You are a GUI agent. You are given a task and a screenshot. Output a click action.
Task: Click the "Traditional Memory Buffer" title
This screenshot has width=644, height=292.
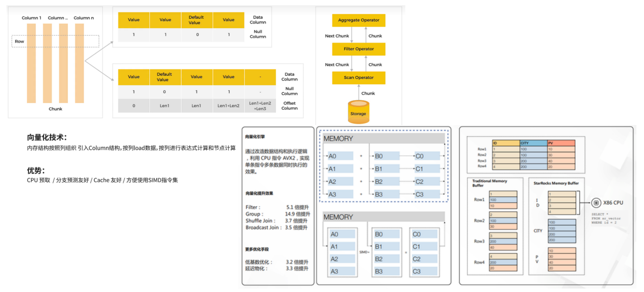click(489, 183)
